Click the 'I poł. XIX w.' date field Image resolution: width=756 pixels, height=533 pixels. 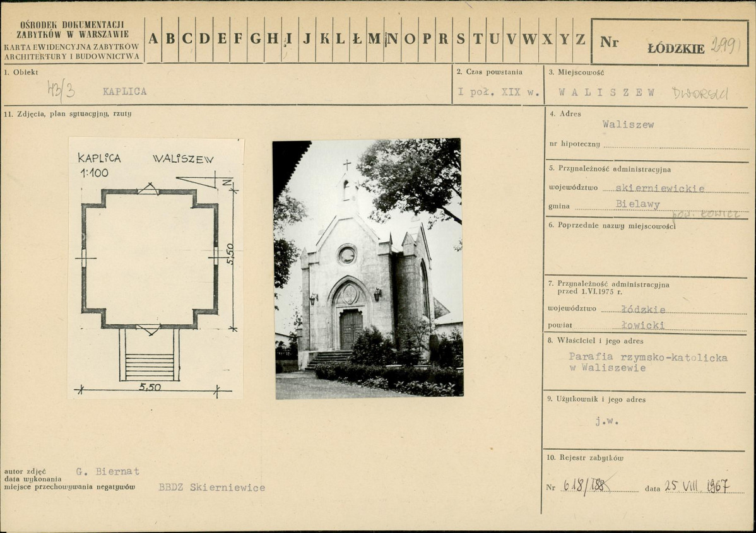click(x=499, y=92)
